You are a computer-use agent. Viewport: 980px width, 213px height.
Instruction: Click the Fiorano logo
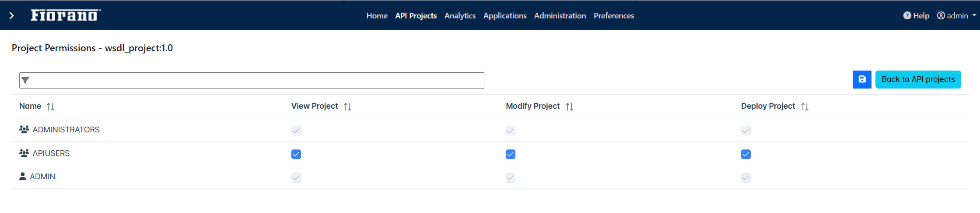click(x=66, y=15)
